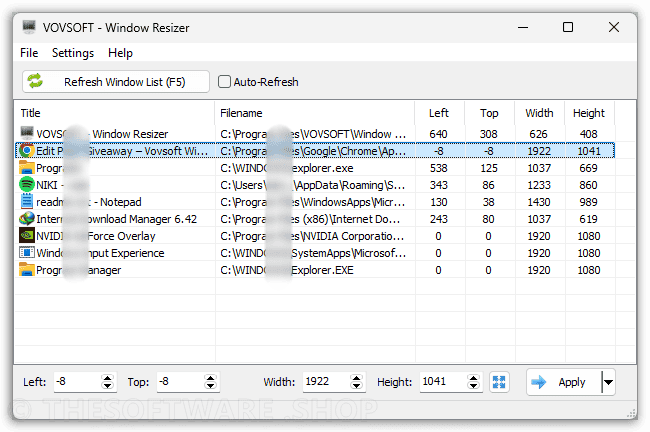
Task: Click the NVIDIA icon in Overlay row
Action: [x=27, y=235]
